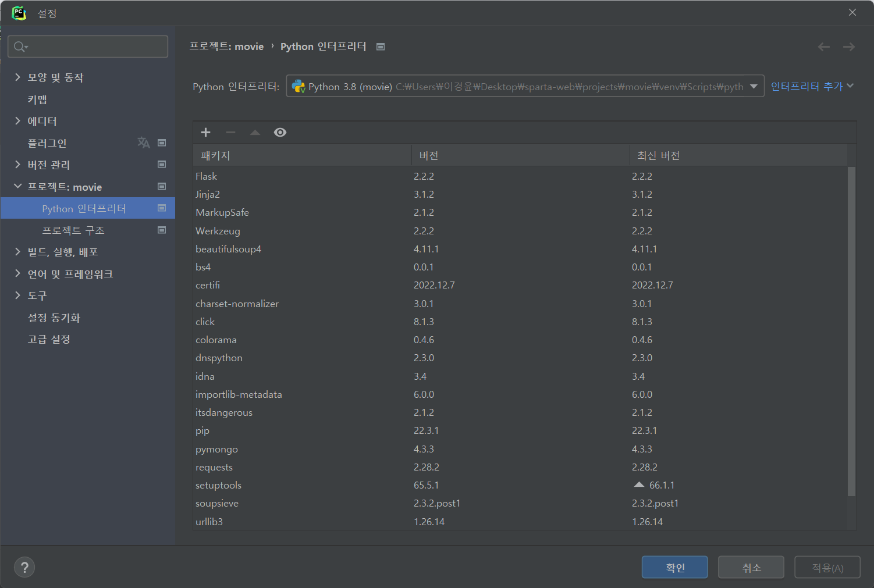874x588 pixels.
Task: Click the upgrade arrow next to 66.1.1
Action: [x=639, y=484]
